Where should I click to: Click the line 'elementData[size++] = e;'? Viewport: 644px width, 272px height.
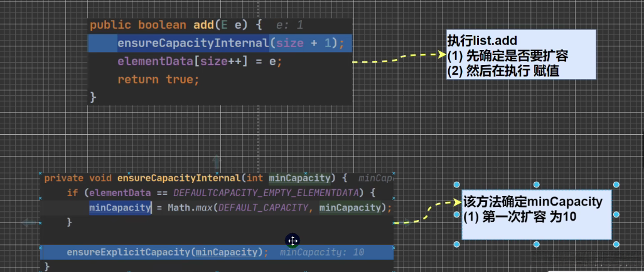point(200,61)
